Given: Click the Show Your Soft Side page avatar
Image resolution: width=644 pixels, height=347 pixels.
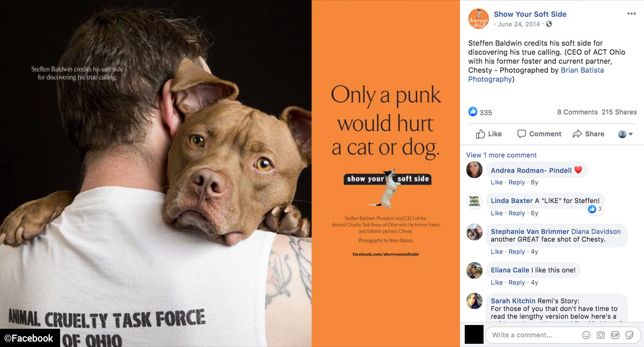Looking at the screenshot, I should [478, 19].
